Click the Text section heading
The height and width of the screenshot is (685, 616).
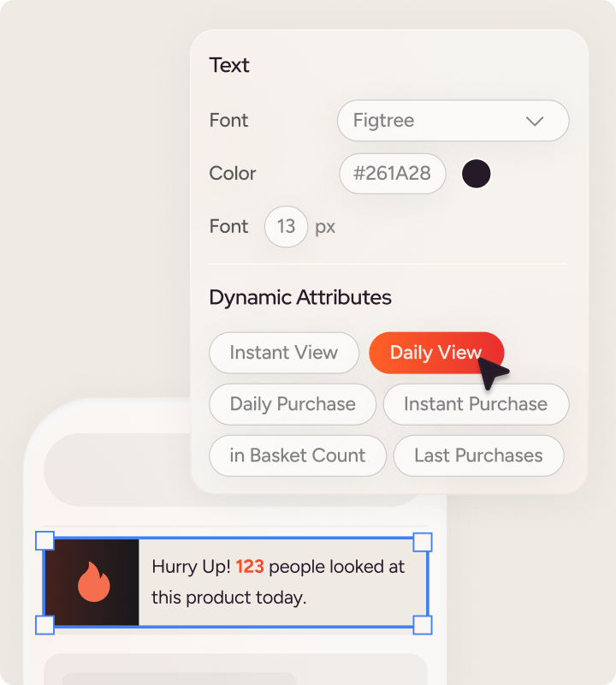pyautogui.click(x=229, y=66)
